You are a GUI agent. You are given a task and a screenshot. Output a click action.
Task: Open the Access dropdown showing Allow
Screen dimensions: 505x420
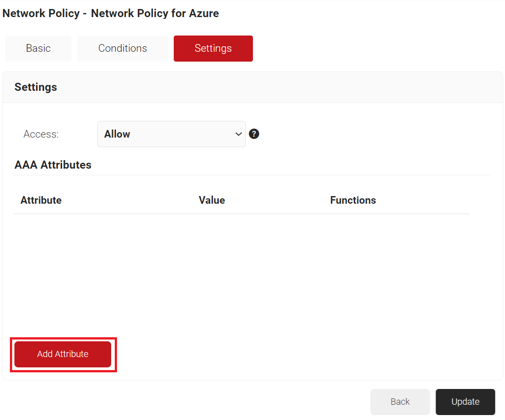coord(171,134)
